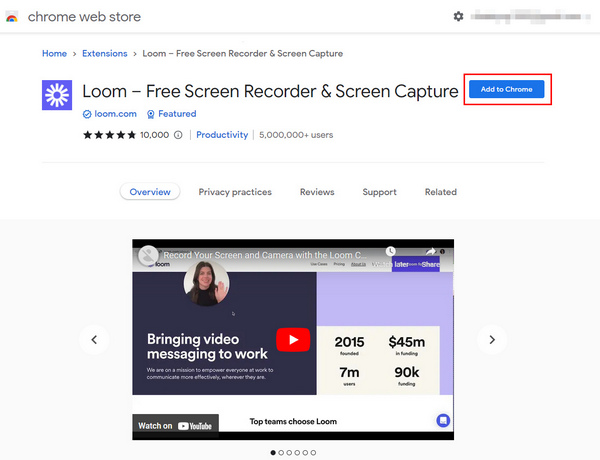Click the channel avatar on video header
Viewport: 600px width, 460px height.
point(148,255)
